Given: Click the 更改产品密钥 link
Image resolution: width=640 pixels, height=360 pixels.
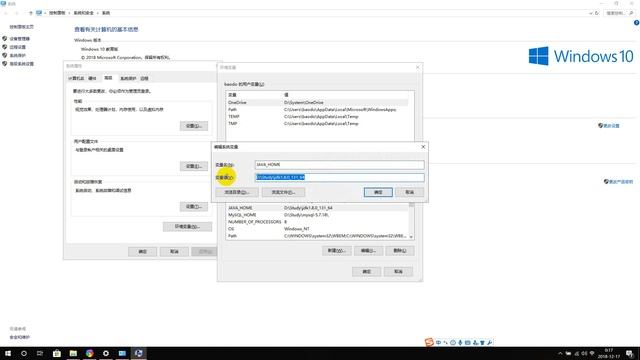Looking at the screenshot, I should click(x=621, y=182).
